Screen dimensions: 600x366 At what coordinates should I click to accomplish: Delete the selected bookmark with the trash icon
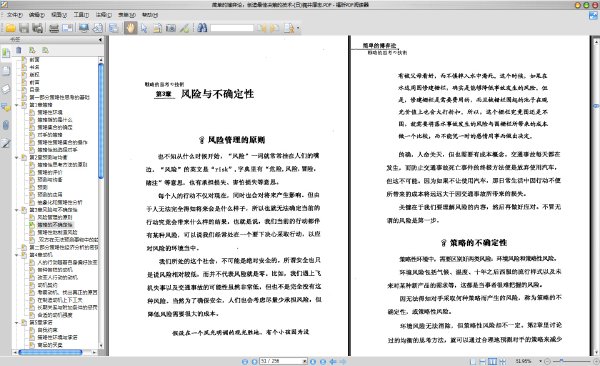tap(19, 50)
